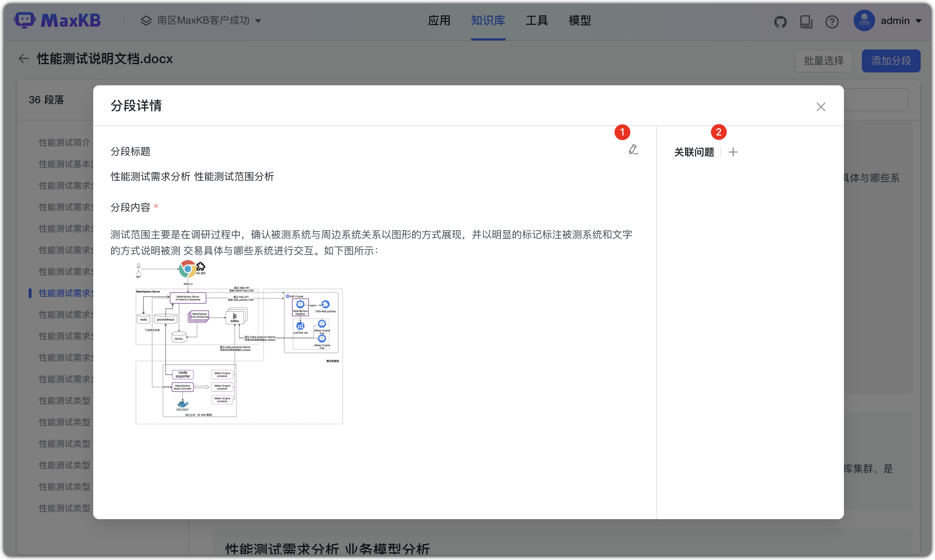The image size is (935, 560).
Task: Select 性能测试简介 in the segment list
Action: [65, 143]
